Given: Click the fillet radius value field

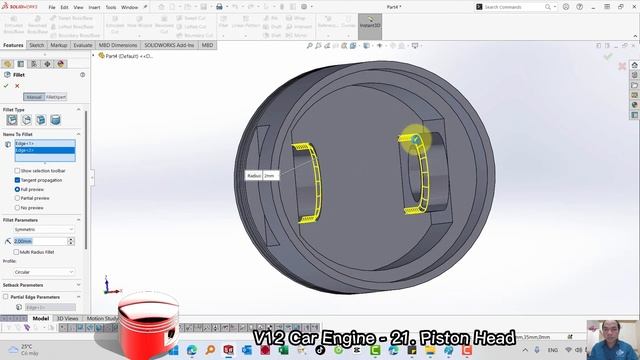Looking at the screenshot, I should (40, 241).
